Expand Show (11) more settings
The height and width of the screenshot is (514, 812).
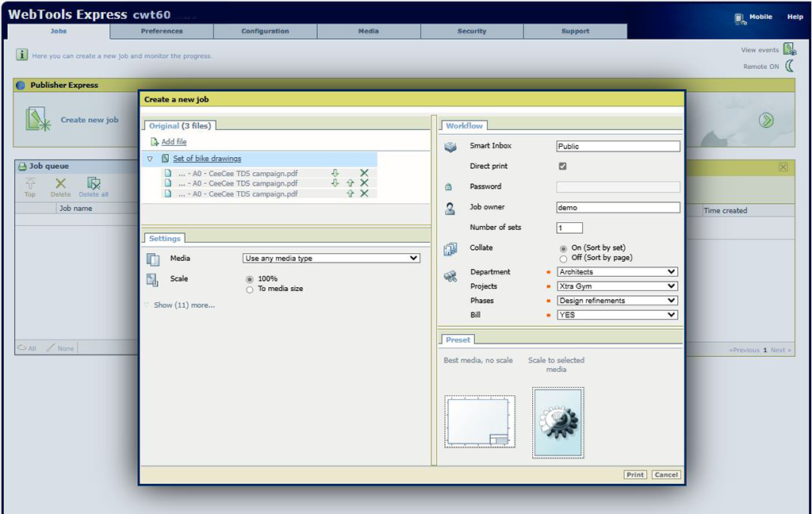coord(184,305)
